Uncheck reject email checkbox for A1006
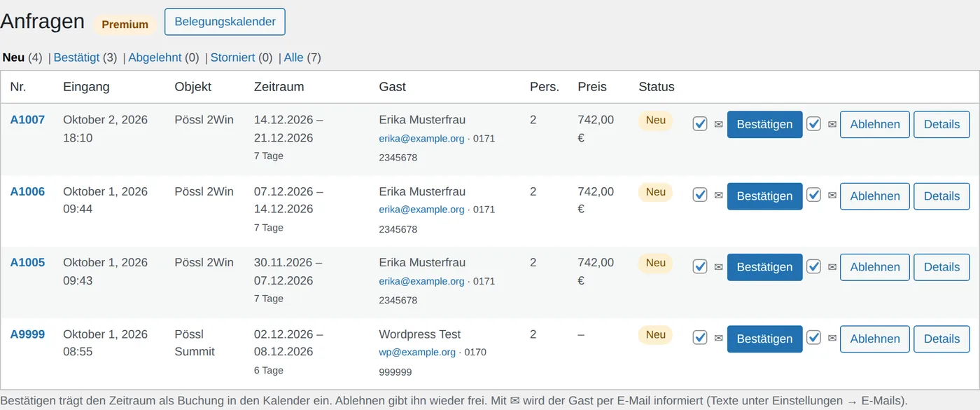Viewport: 980px width, 410px height. 813,196
